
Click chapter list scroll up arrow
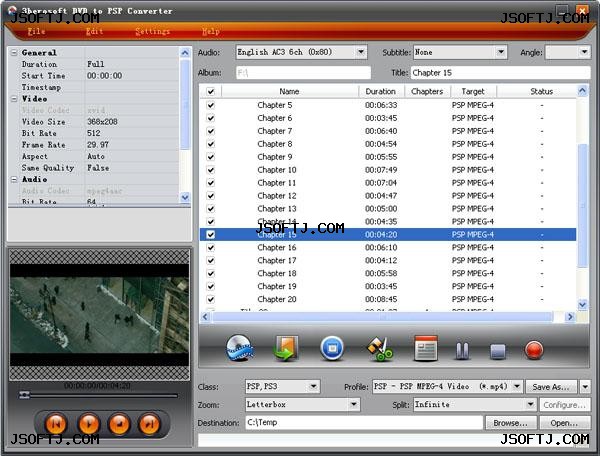tap(582, 91)
